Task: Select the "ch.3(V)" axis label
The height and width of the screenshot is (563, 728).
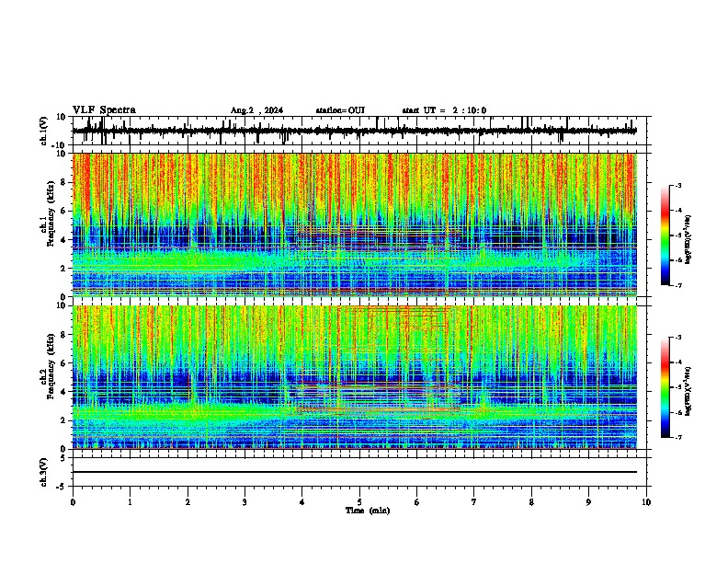Action: coord(44,472)
